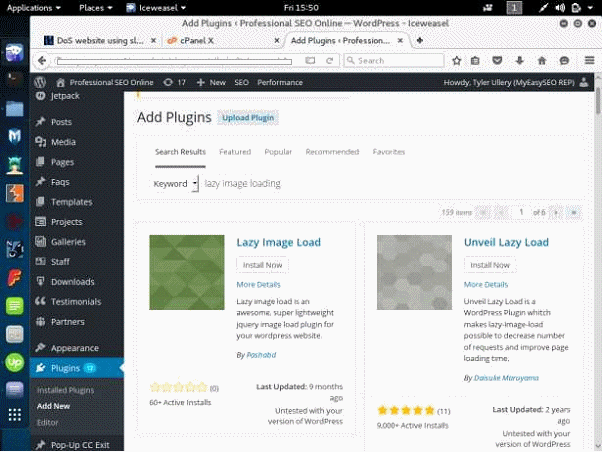Select the Search Results tab
Image resolution: width=602 pixels, height=452 pixels.
(180, 152)
